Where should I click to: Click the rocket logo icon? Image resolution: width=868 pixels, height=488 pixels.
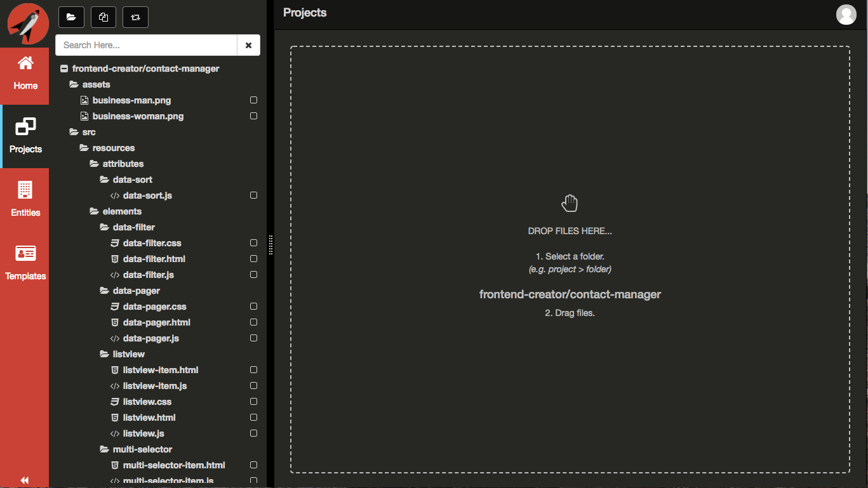point(27,23)
